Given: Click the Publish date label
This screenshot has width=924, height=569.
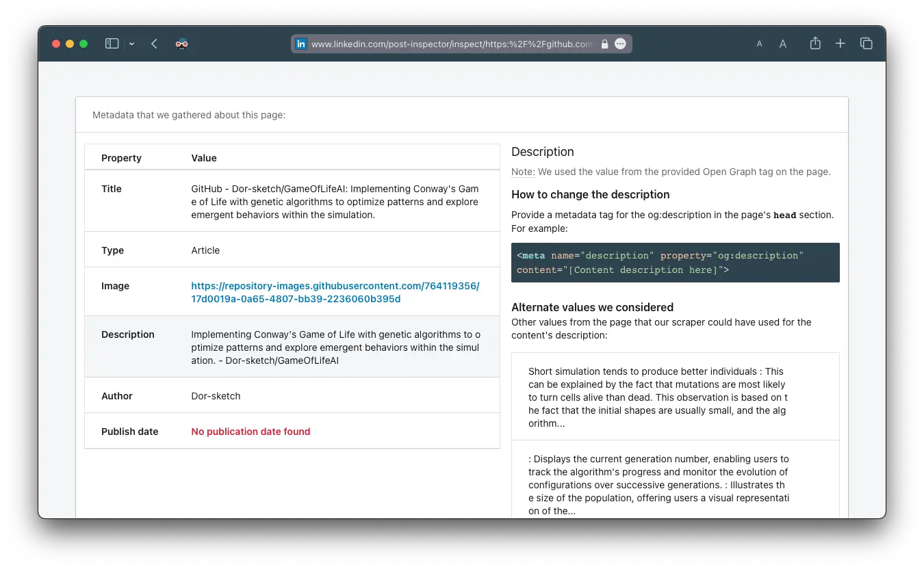Looking at the screenshot, I should [x=129, y=432].
